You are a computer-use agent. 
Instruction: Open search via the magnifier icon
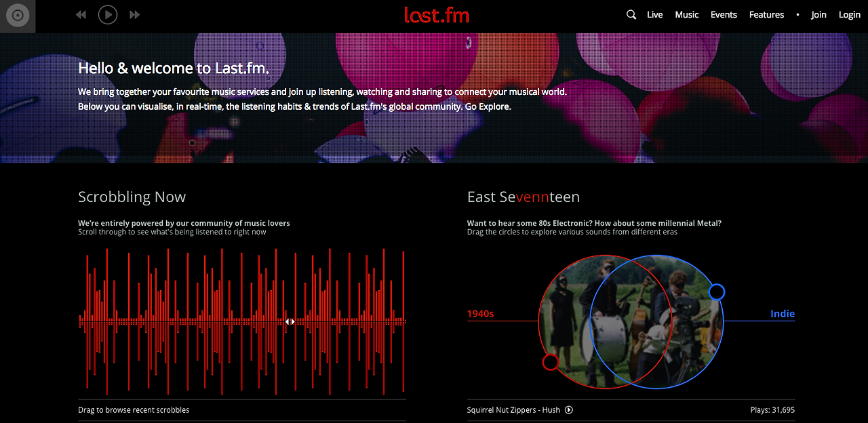point(631,15)
